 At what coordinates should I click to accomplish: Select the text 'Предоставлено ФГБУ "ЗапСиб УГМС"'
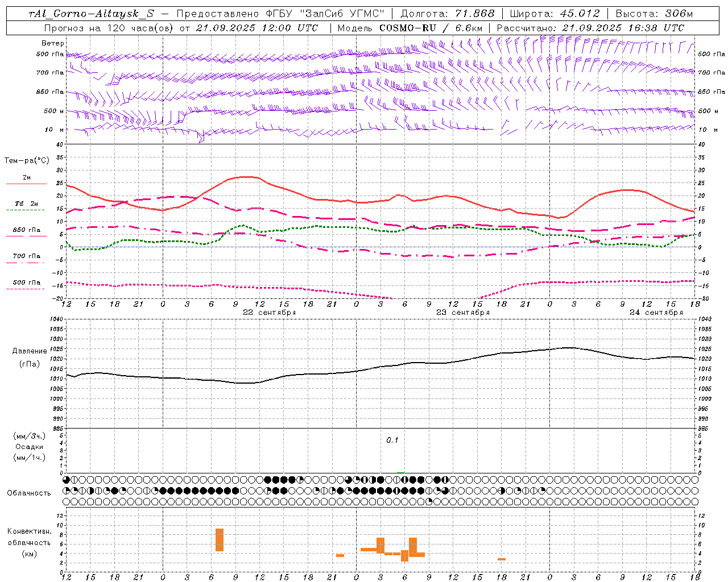tap(280, 14)
